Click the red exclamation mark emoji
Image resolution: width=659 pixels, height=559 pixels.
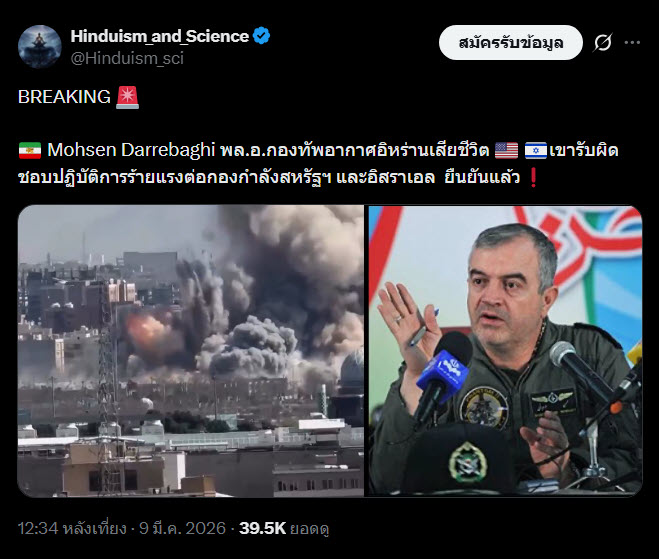click(x=533, y=177)
